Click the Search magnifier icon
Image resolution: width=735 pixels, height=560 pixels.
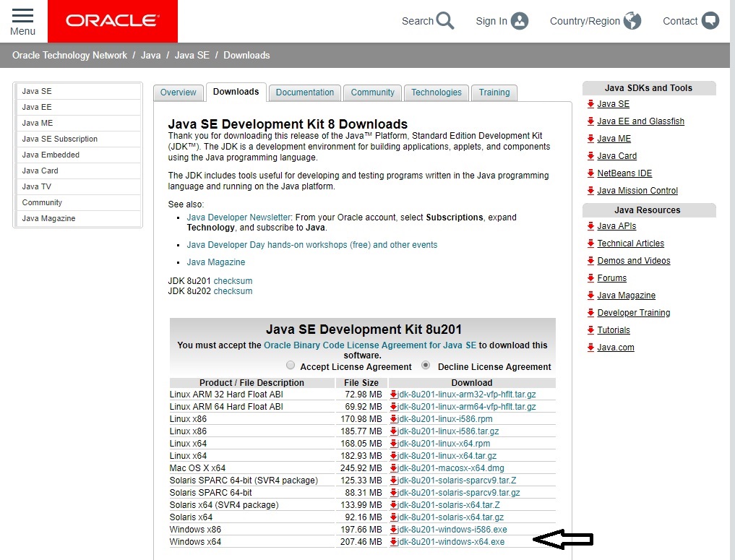click(x=445, y=21)
